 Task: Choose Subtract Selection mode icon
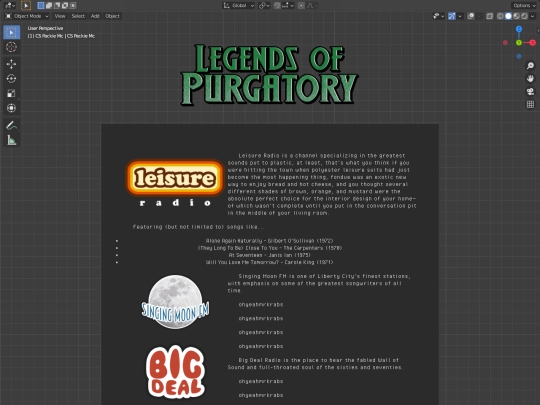tap(56, 6)
